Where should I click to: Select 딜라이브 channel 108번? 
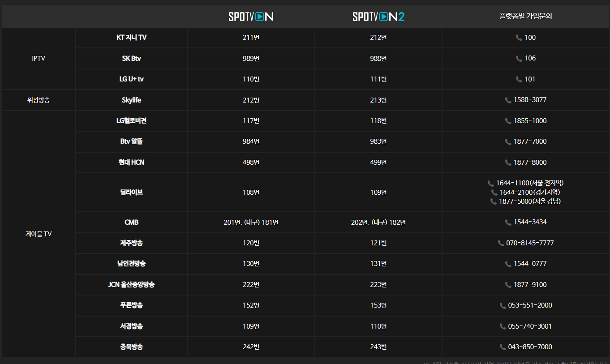click(x=251, y=192)
